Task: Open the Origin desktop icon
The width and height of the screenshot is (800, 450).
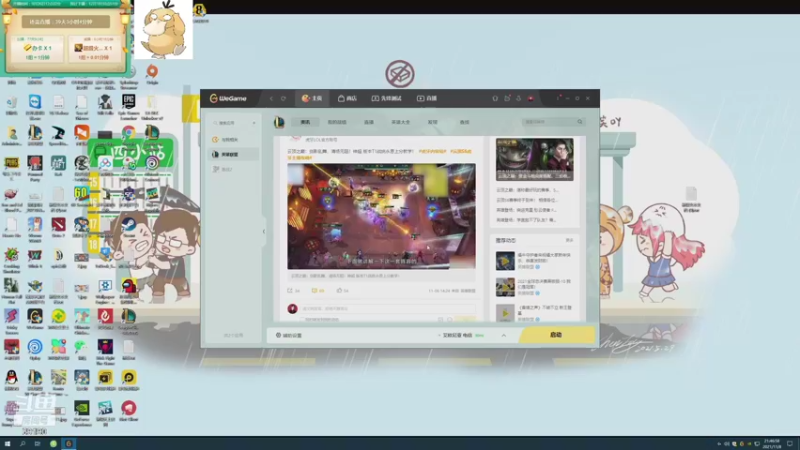Action: [x=152, y=74]
